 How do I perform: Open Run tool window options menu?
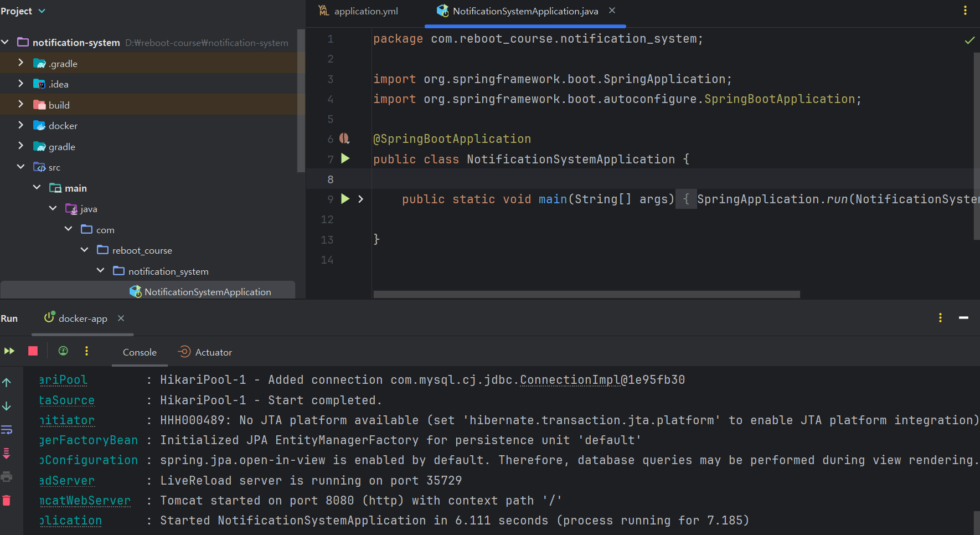[940, 318]
